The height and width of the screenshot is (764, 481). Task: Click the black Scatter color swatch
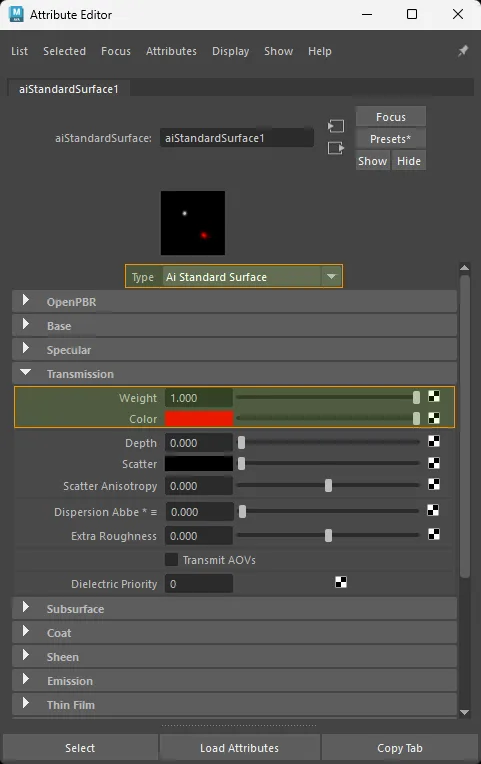[199, 463]
